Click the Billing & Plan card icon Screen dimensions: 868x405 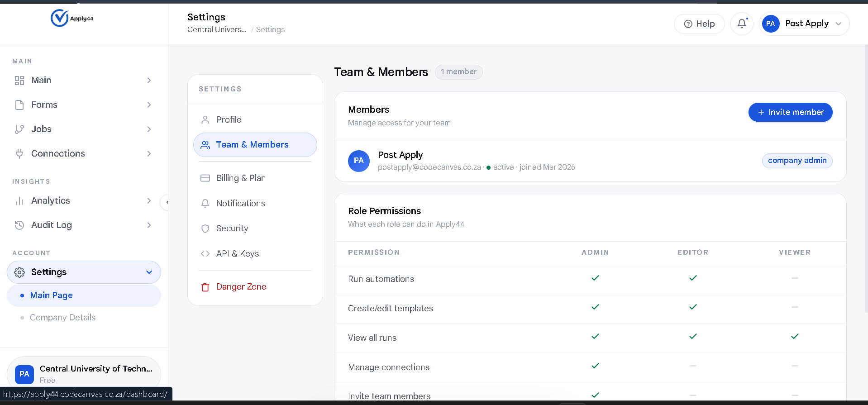pos(205,178)
